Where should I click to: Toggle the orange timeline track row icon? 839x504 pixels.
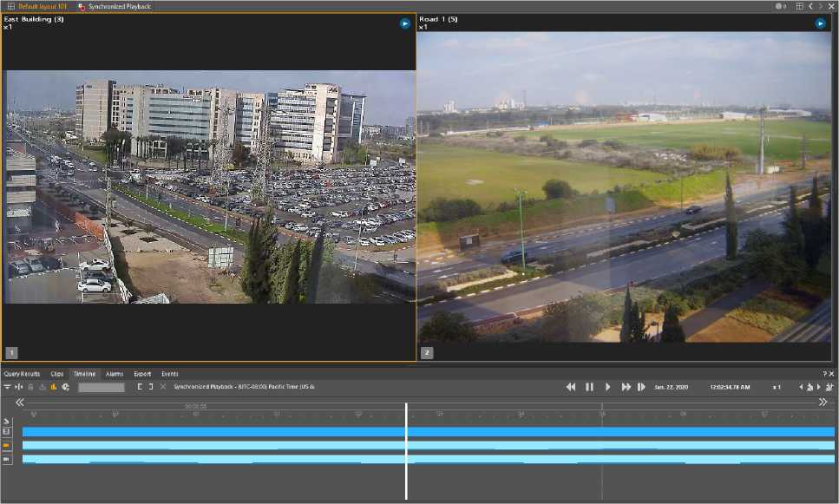click(6, 445)
